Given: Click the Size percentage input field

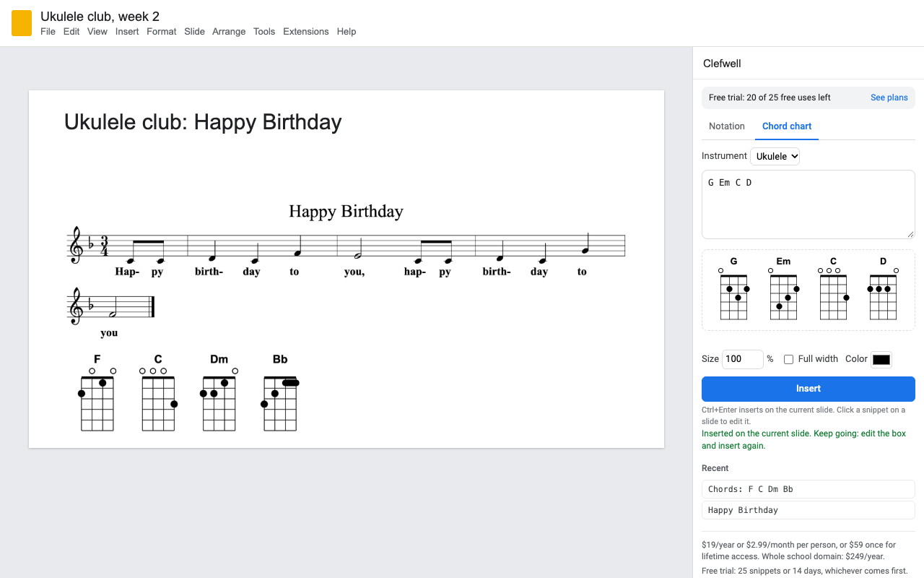Looking at the screenshot, I should [743, 359].
